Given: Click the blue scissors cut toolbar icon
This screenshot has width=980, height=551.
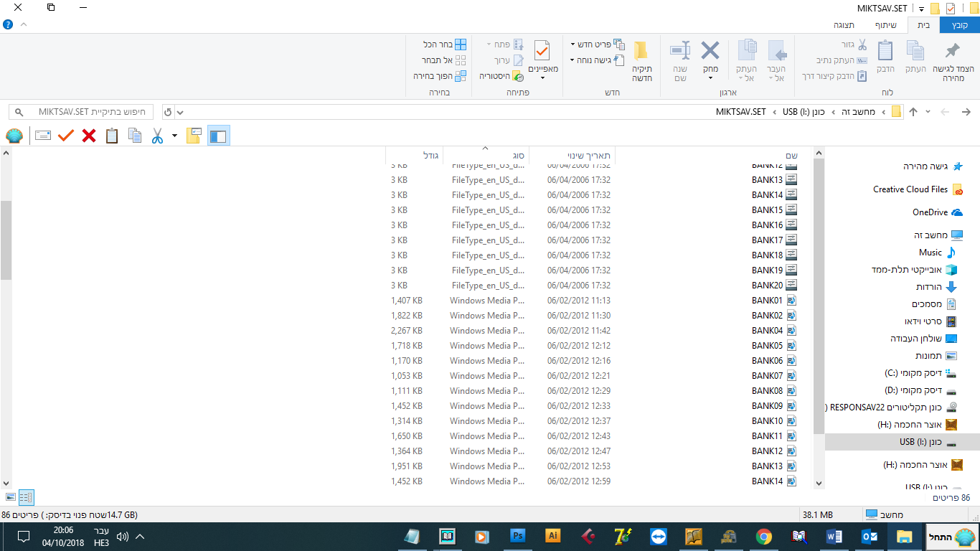Looking at the screenshot, I should click(x=157, y=136).
